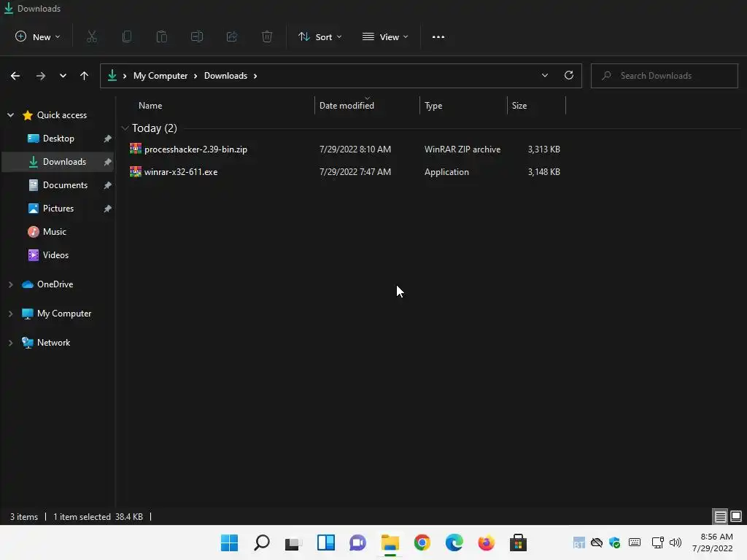This screenshot has height=560, width=747.
Task: Click the Search Downloads field
Action: (x=664, y=76)
